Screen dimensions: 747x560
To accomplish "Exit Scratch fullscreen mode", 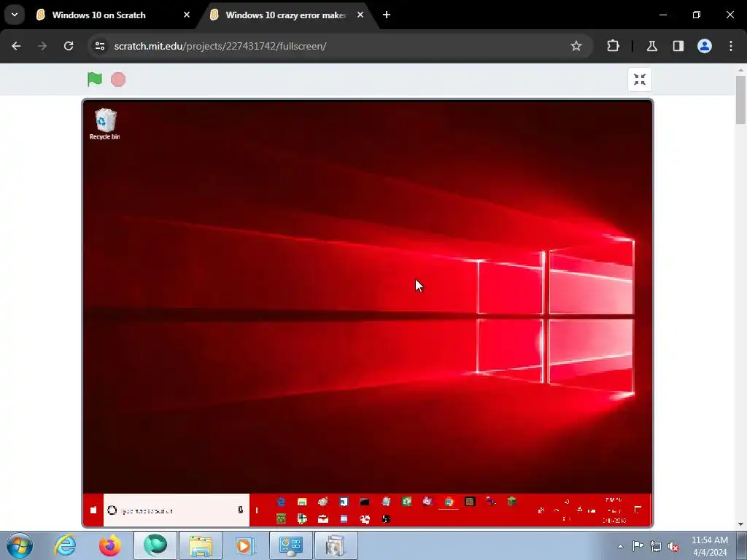I will tap(639, 79).
